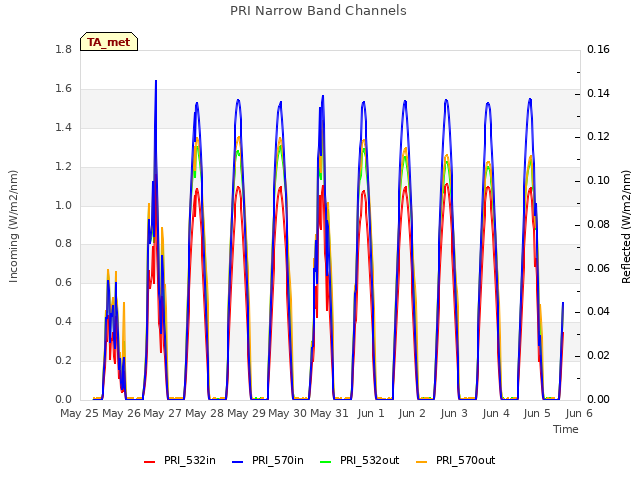Click the 0.06 right axis value
The height and width of the screenshot is (480, 640).
(598, 269)
